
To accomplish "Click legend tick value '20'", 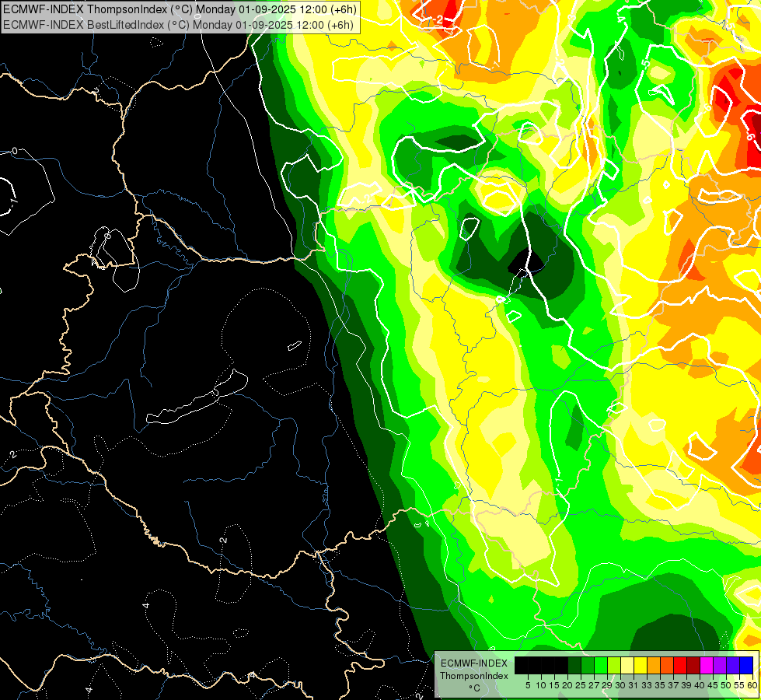I will tap(567, 685).
